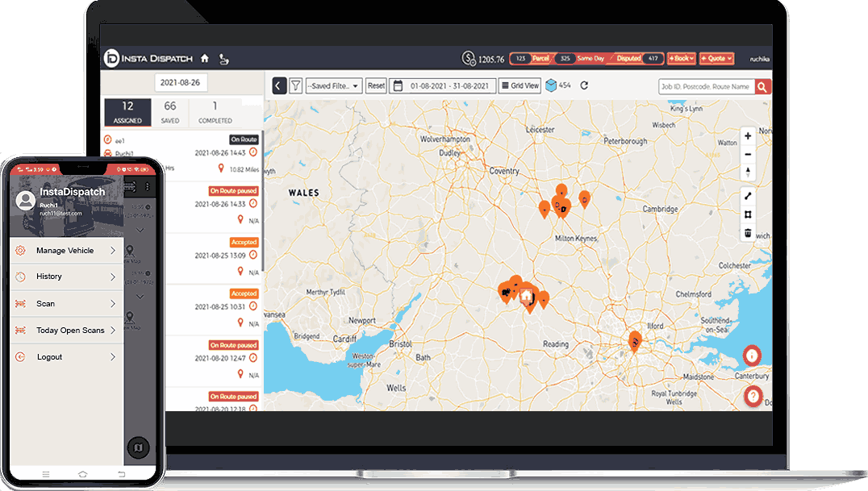This screenshot has height=491, width=868.
Task: Click the blue parcel cube icon
Action: pos(551,85)
